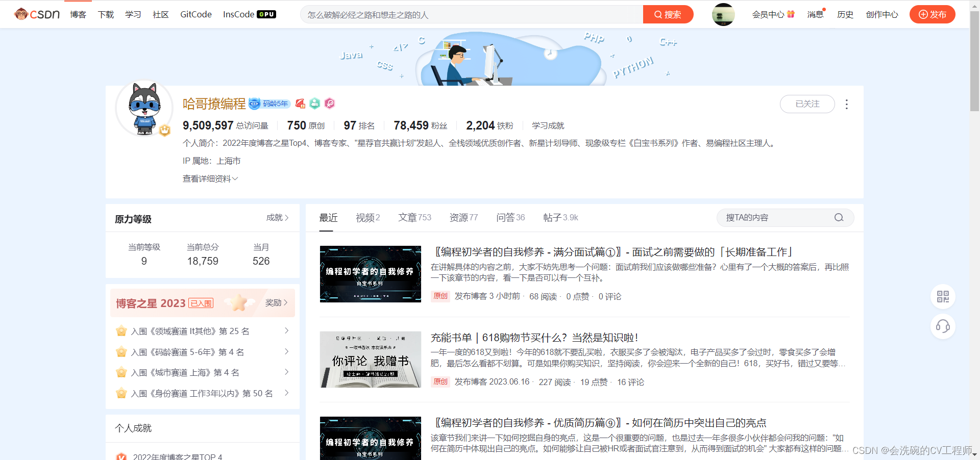
Task: Click 学习成就 link
Action: (x=548, y=125)
